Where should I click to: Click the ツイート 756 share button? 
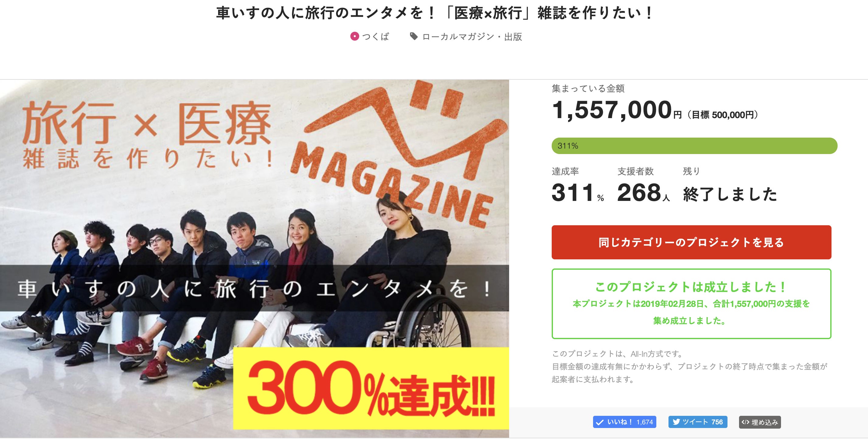coord(698,422)
